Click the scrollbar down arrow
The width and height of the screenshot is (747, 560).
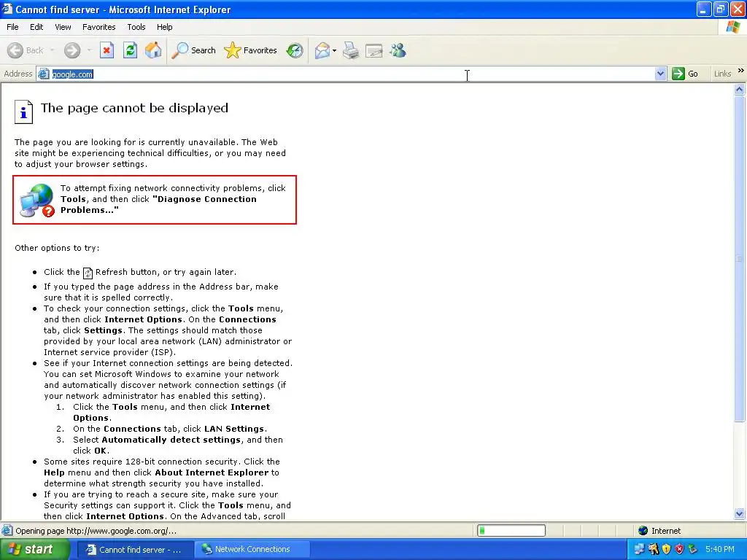740,513
